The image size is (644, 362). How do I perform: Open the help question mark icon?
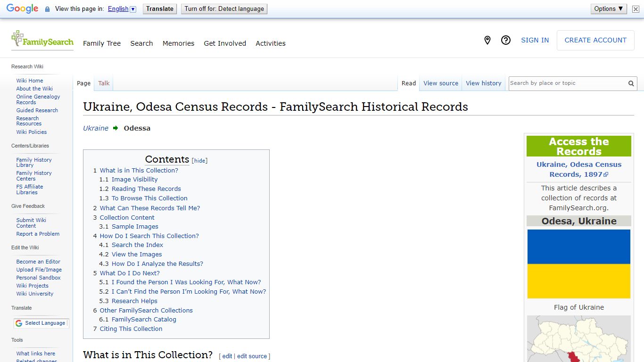pos(506,41)
